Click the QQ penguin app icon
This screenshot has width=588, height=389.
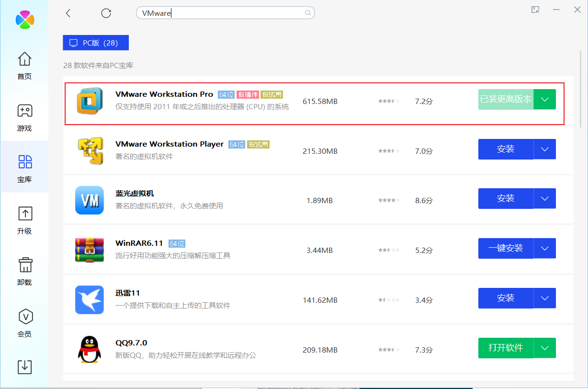click(x=90, y=349)
